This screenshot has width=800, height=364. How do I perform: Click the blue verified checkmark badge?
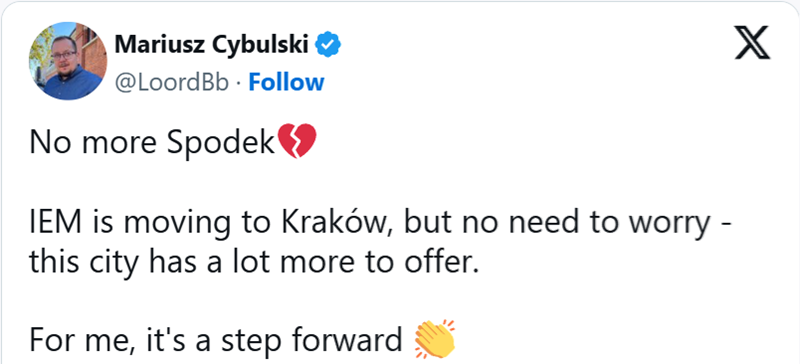(x=328, y=46)
